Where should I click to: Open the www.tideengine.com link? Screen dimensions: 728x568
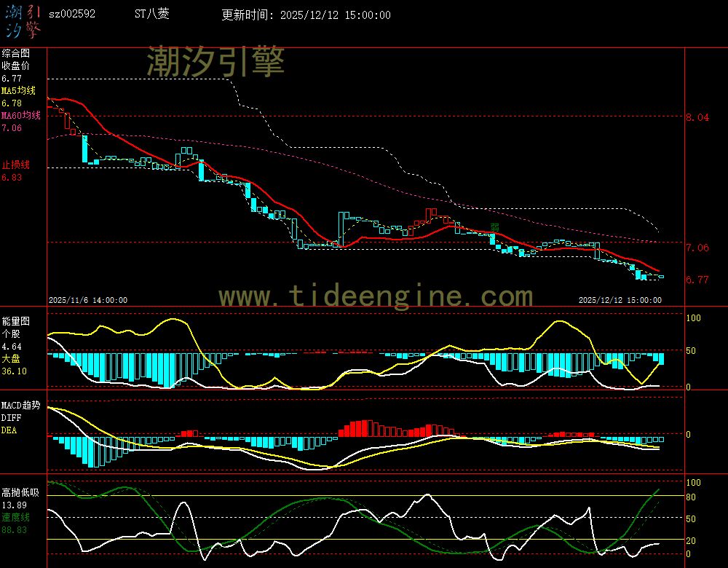[376, 296]
